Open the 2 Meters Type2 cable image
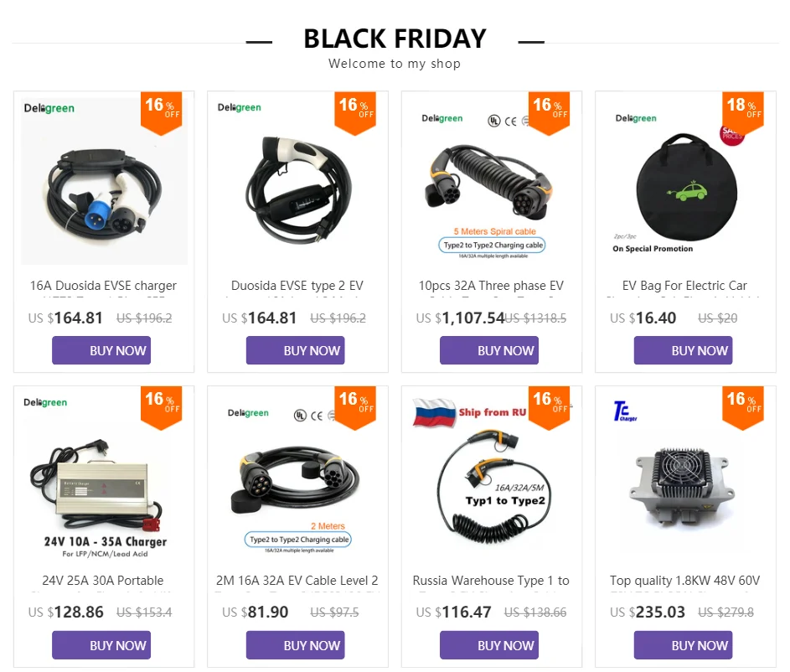The width and height of the screenshot is (790, 672). [297, 476]
